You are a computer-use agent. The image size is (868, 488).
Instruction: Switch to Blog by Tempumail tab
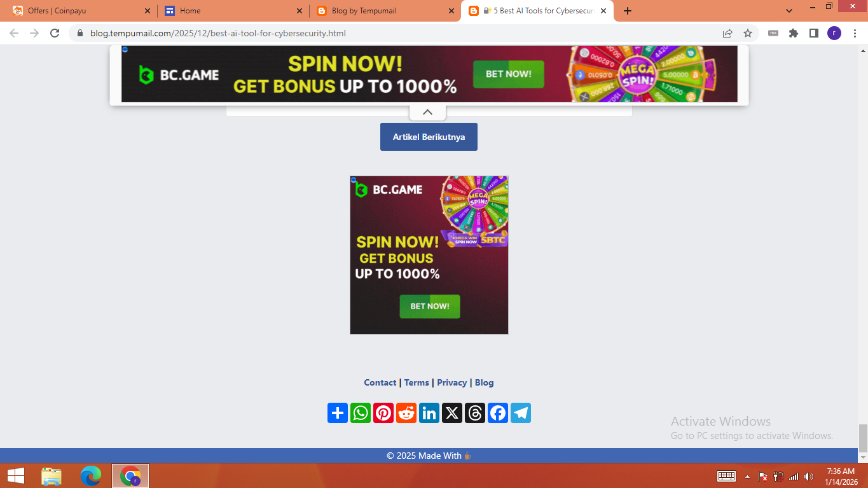[385, 11]
